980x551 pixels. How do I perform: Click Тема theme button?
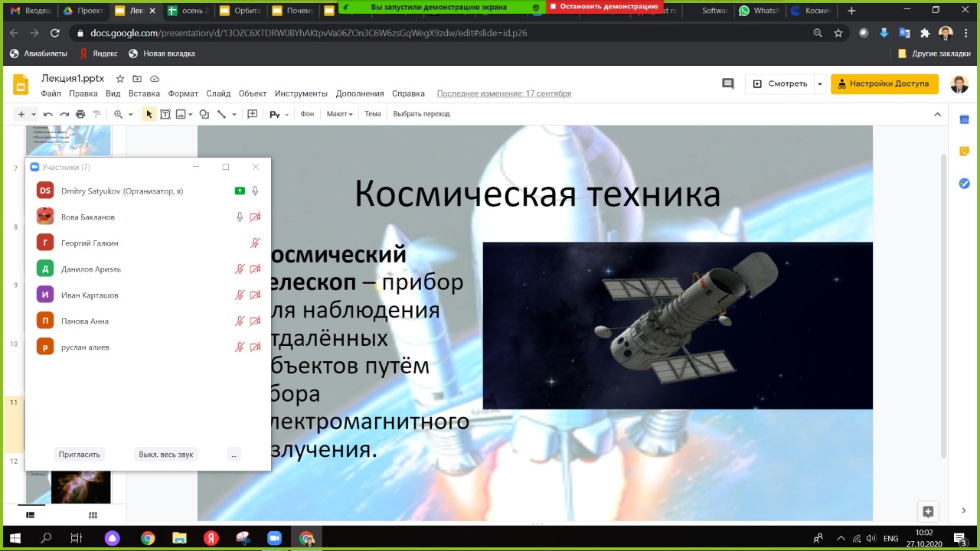pos(373,114)
